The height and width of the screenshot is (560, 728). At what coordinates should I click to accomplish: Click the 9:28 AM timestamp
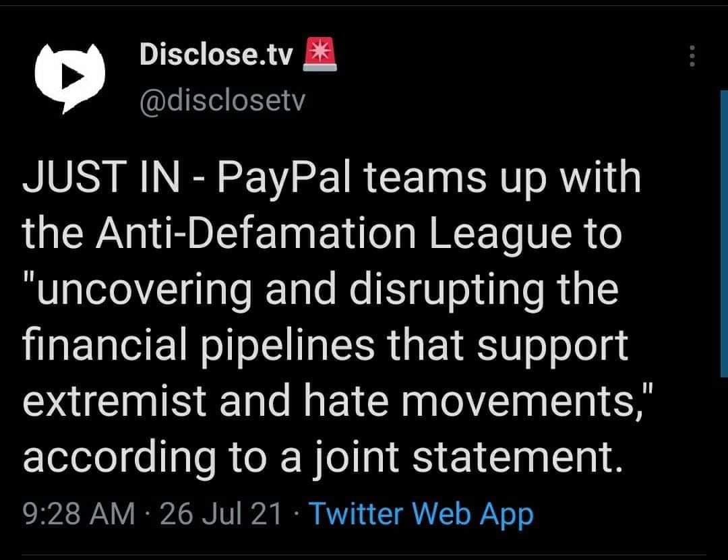[78, 514]
